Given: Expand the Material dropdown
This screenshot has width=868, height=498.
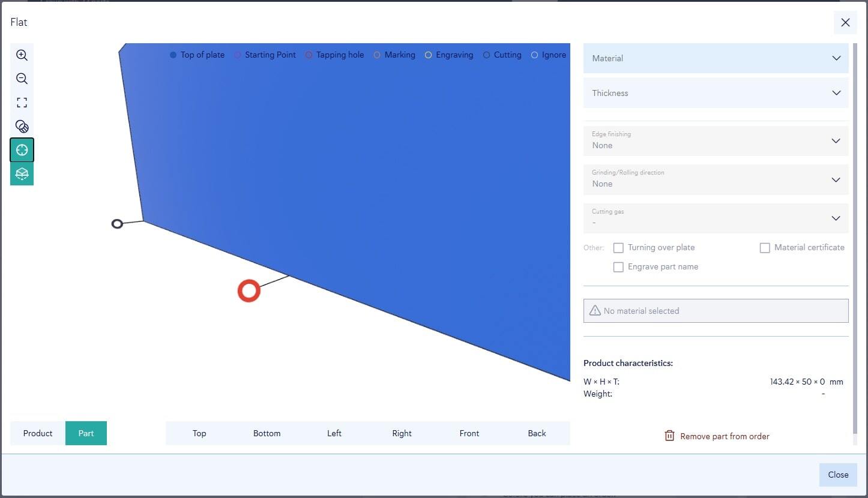Looking at the screenshot, I should pos(716,58).
